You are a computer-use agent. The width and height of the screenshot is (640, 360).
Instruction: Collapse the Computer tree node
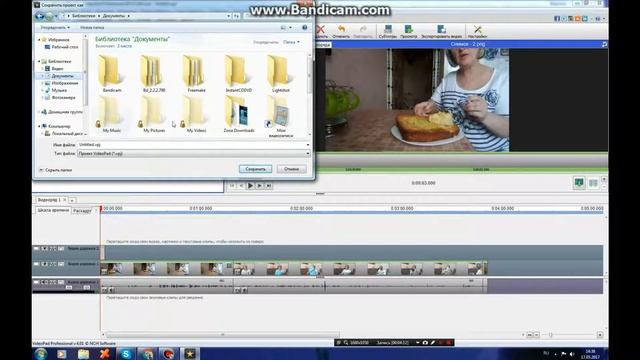40,126
